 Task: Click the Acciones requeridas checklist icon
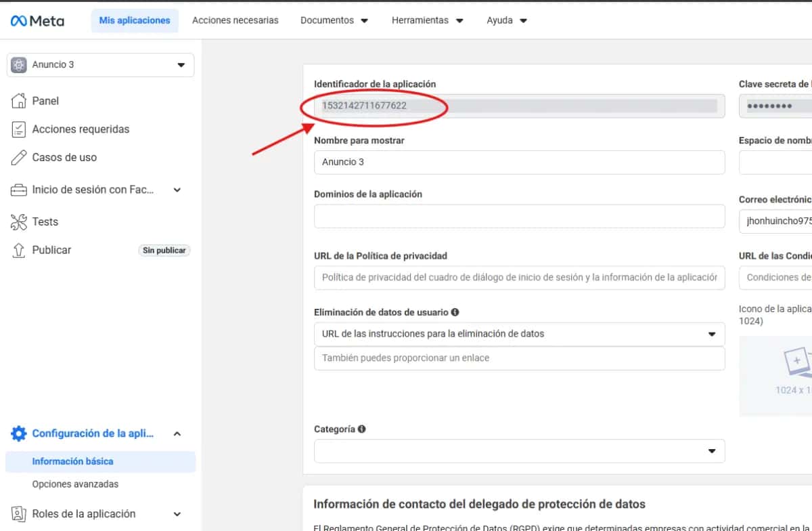pyautogui.click(x=19, y=129)
